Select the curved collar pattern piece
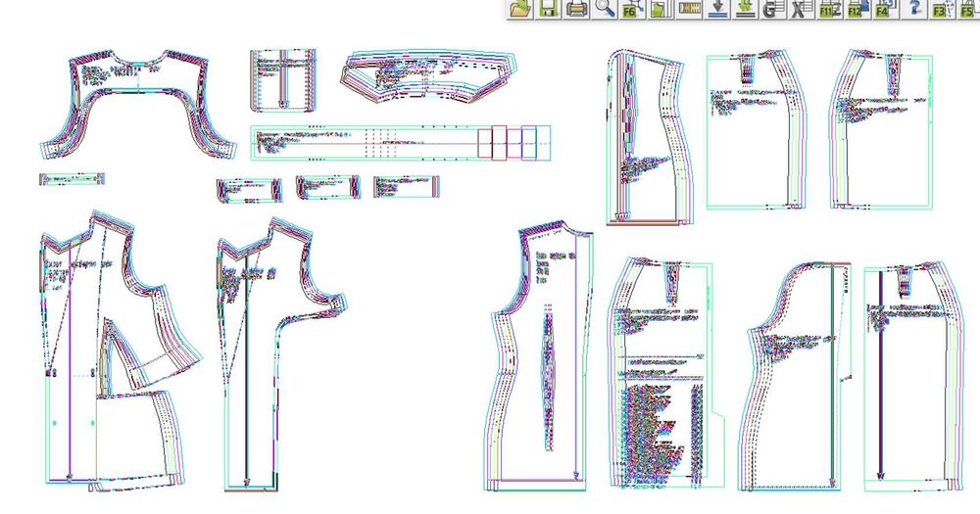The height and width of the screenshot is (514, 980). 430,76
